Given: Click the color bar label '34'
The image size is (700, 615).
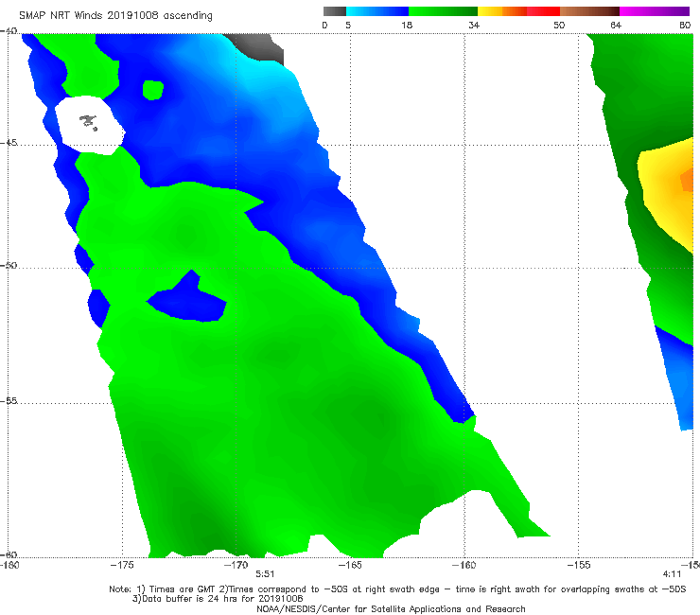Looking at the screenshot, I should click(x=474, y=25).
